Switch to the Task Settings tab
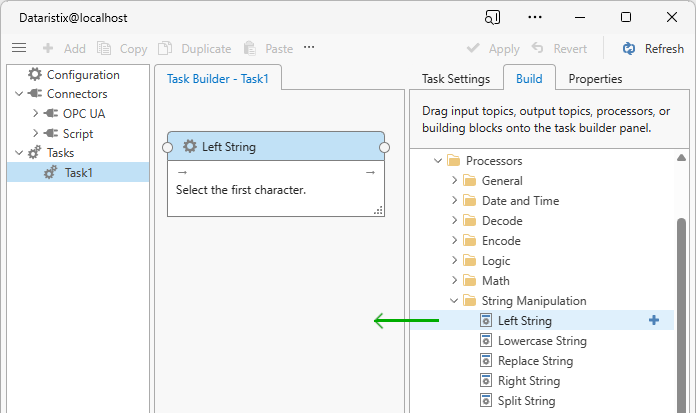This screenshot has height=413, width=696. pyautogui.click(x=456, y=79)
